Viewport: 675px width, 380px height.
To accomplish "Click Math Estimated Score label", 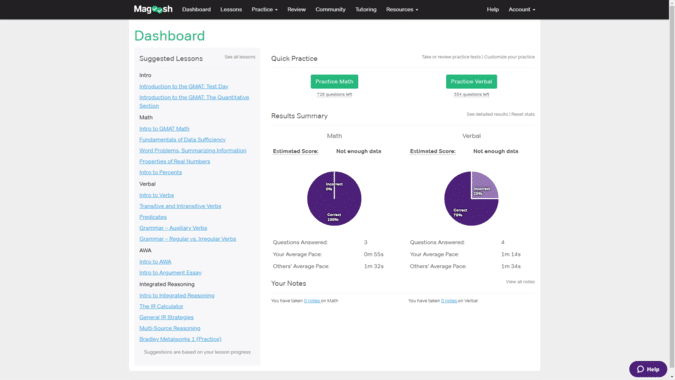I will pos(295,151).
